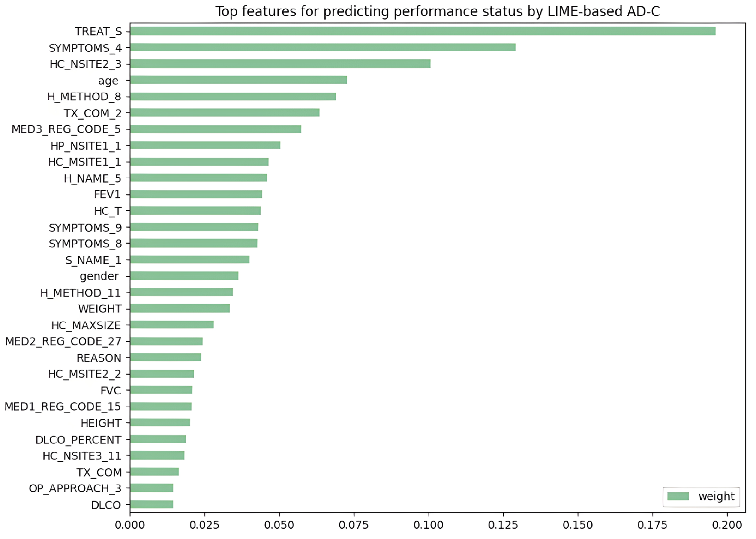
Task: Select the SYMPTOMS_4 bar
Action: point(322,48)
